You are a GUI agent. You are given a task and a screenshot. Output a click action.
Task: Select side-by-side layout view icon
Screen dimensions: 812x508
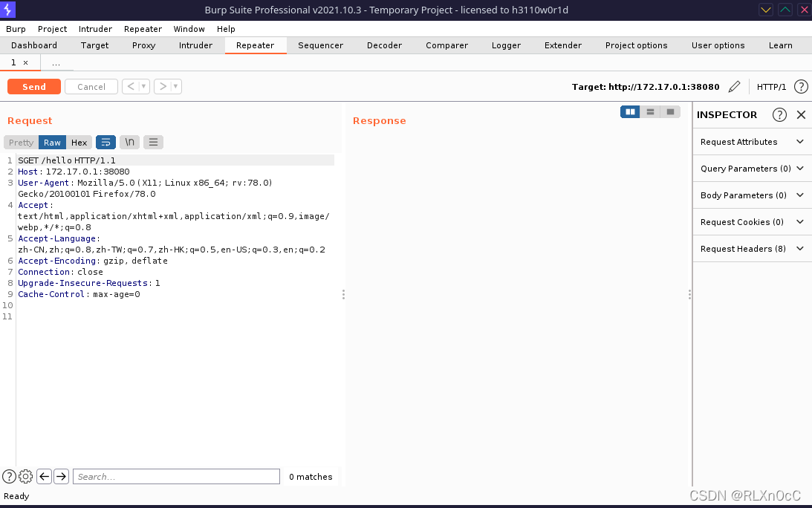click(x=630, y=112)
